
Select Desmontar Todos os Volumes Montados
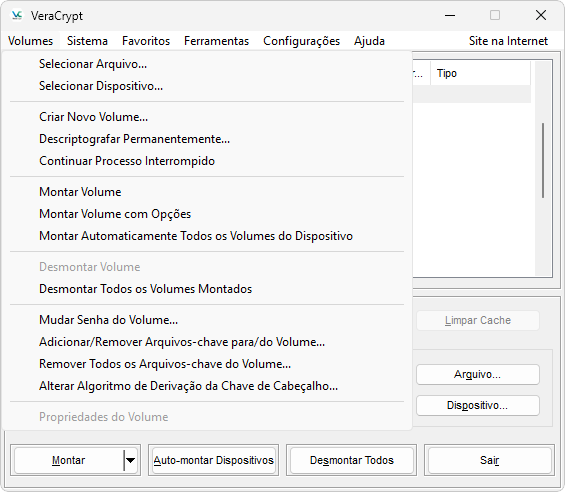[207, 289]
